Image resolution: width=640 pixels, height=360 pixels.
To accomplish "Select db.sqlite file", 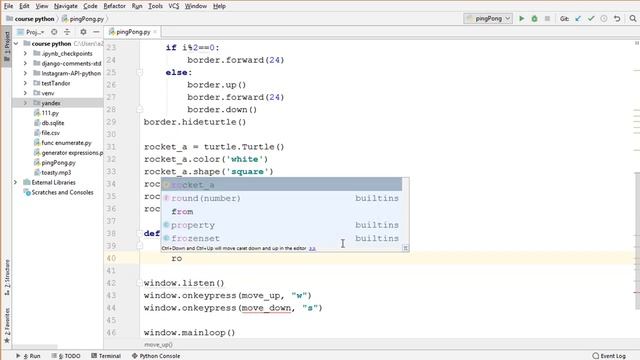I will (x=53, y=123).
